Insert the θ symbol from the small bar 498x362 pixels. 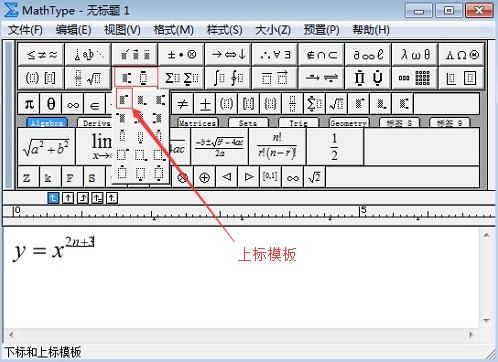[x=51, y=104]
